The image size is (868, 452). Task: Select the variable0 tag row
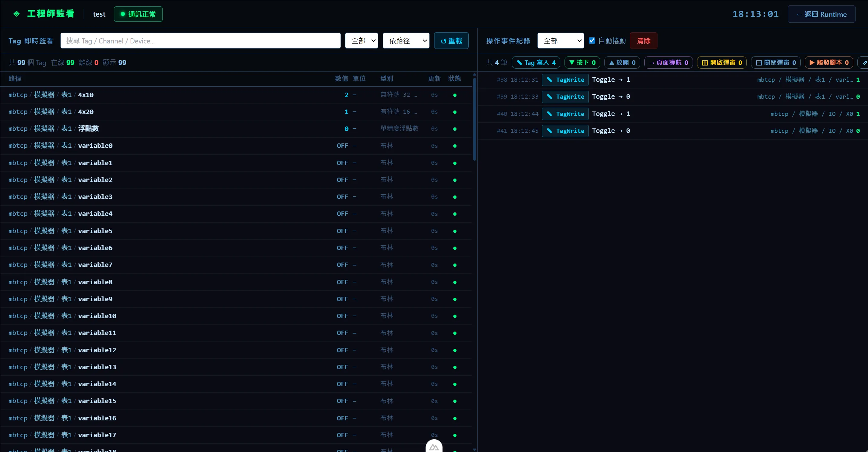236,146
